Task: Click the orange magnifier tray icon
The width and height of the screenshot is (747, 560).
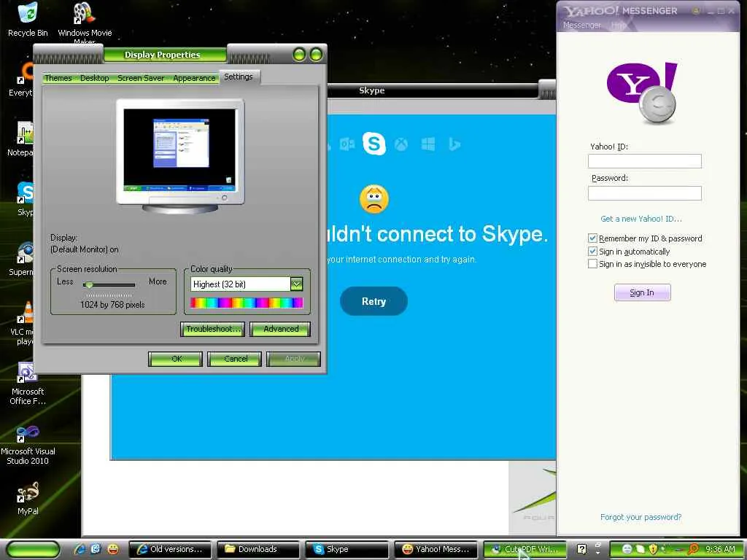Action: pos(693,549)
